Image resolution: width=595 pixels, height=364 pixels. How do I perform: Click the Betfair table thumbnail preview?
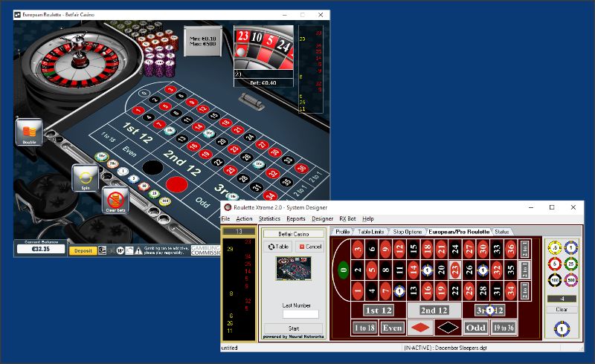[294, 268]
